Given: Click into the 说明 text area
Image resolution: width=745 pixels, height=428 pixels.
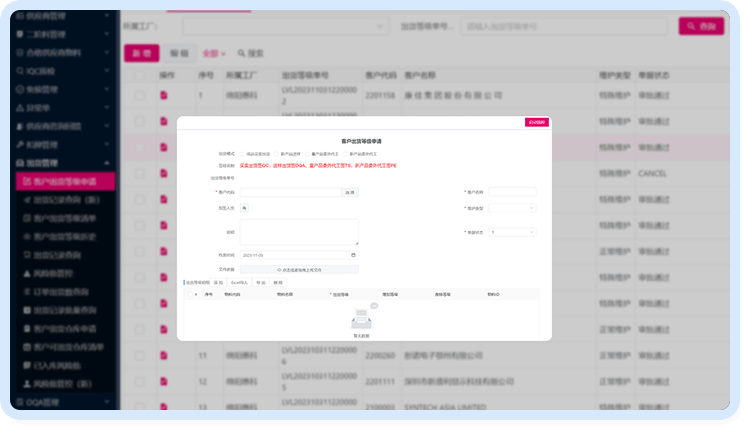Looking at the screenshot, I should [298, 232].
